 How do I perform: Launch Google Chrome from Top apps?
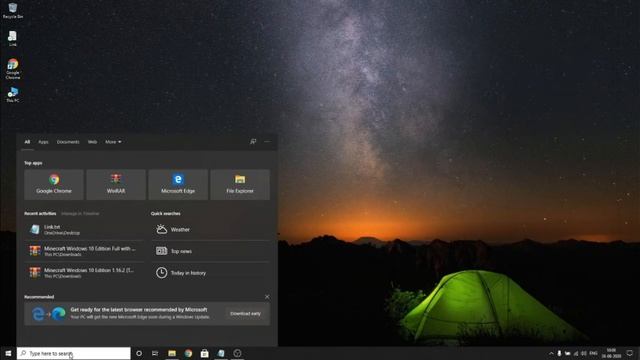coord(54,184)
